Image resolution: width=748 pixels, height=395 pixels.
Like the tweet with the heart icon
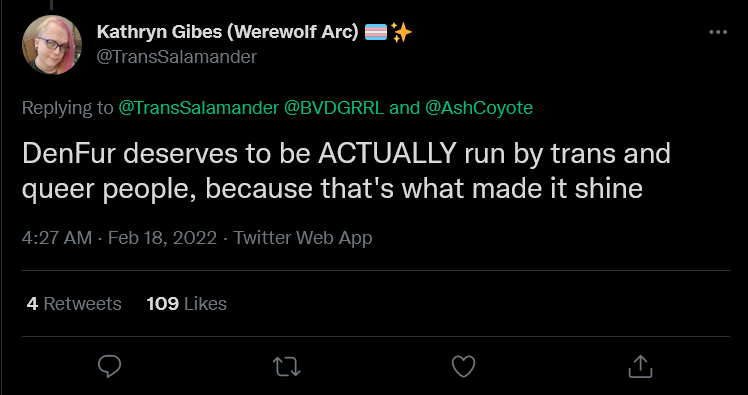[463, 366]
